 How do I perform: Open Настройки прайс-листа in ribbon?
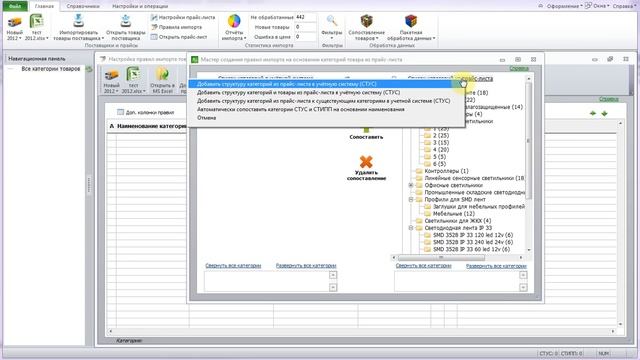183,18
